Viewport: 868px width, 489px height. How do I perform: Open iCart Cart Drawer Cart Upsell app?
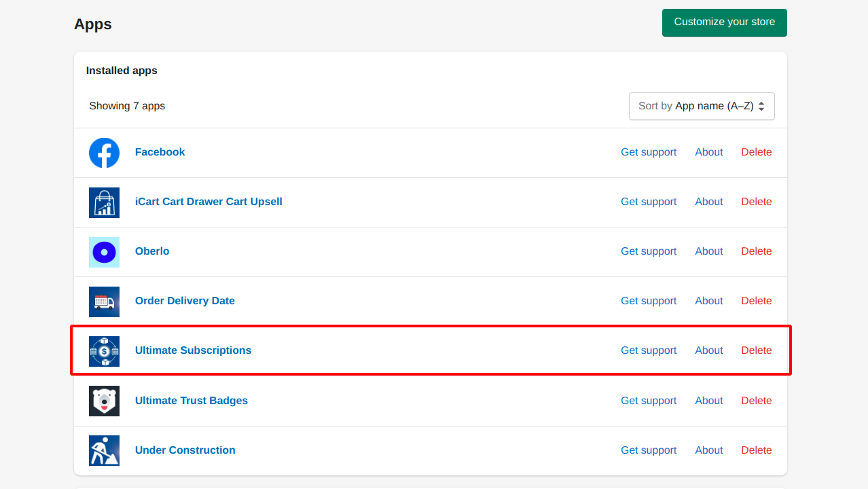pyautogui.click(x=209, y=202)
